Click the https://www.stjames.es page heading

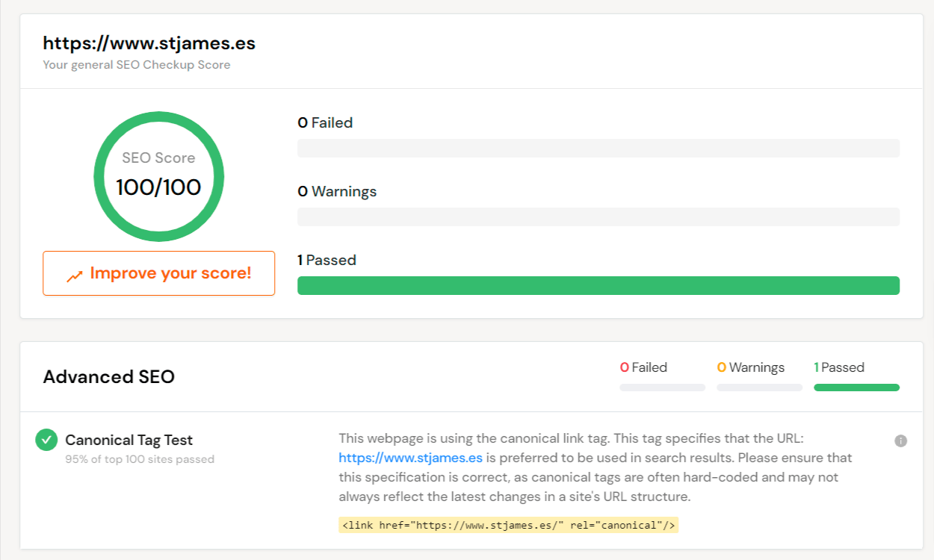pyautogui.click(x=149, y=43)
